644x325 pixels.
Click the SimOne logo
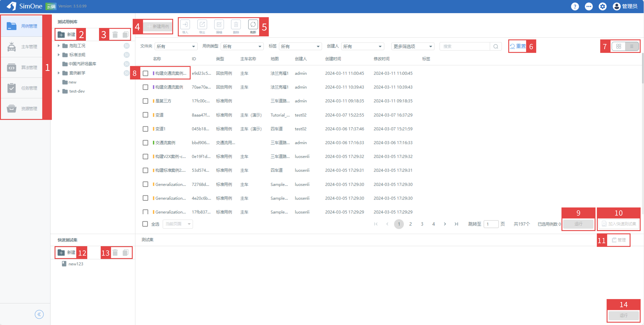coord(24,6)
